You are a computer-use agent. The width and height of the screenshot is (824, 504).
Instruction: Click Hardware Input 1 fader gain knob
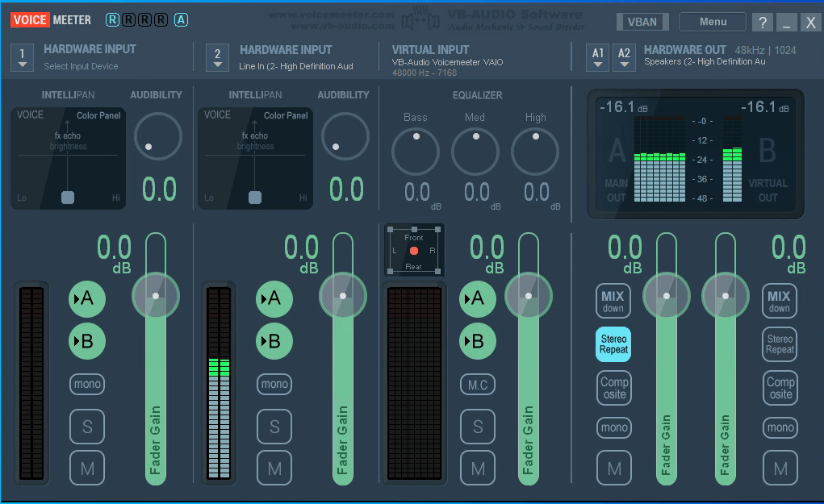click(x=156, y=296)
